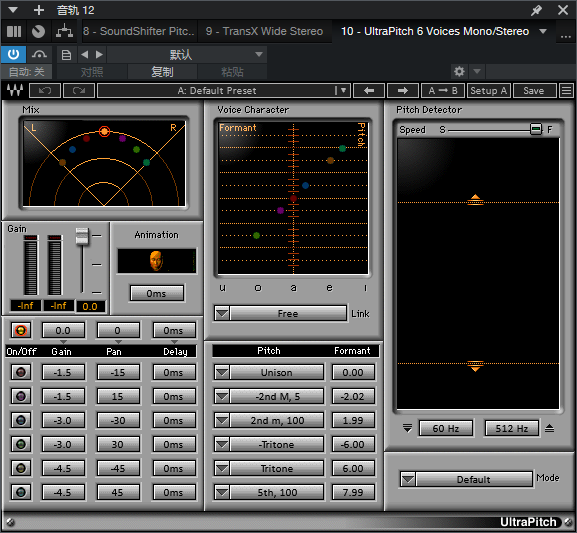
Task: Click the bars view icon in plugin header
Action: click(14, 32)
